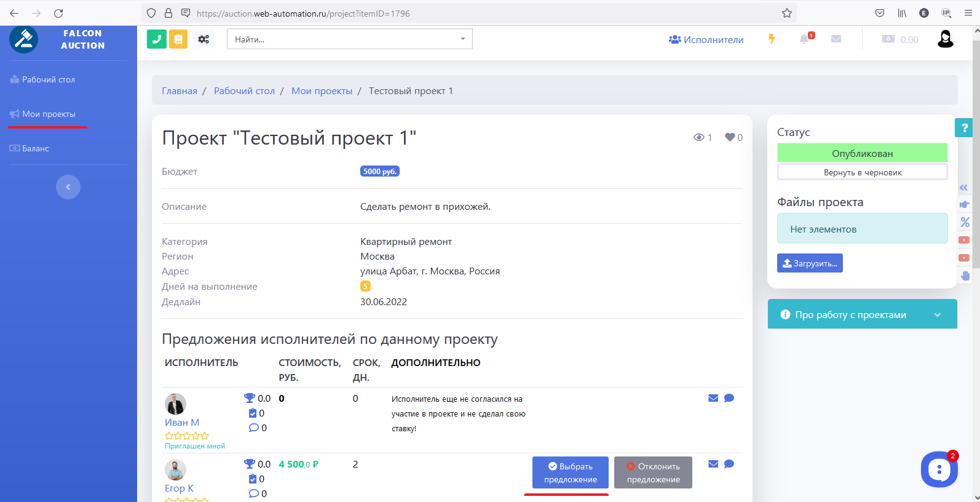980x502 pixels.
Task: Open the gears settings icon
Action: 204,39
